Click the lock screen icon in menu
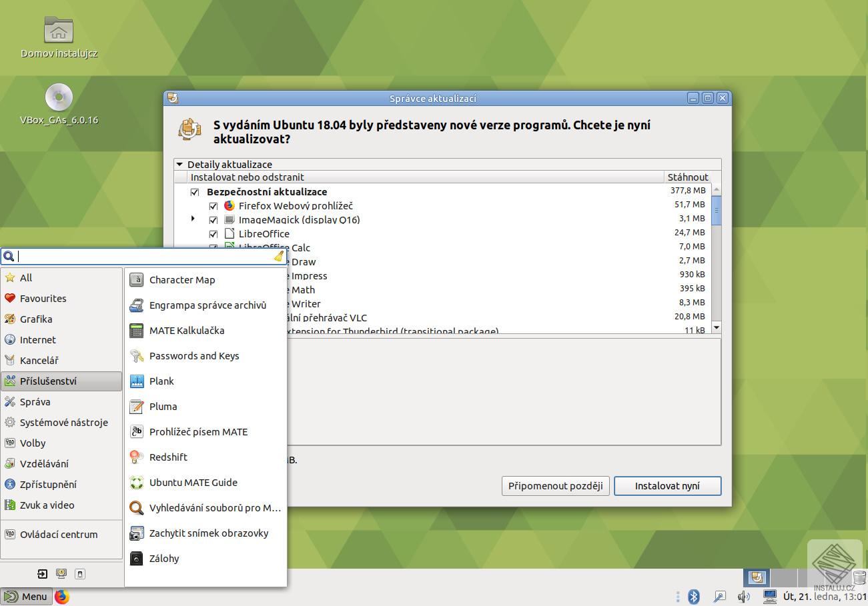This screenshot has height=606, width=868. (61, 573)
